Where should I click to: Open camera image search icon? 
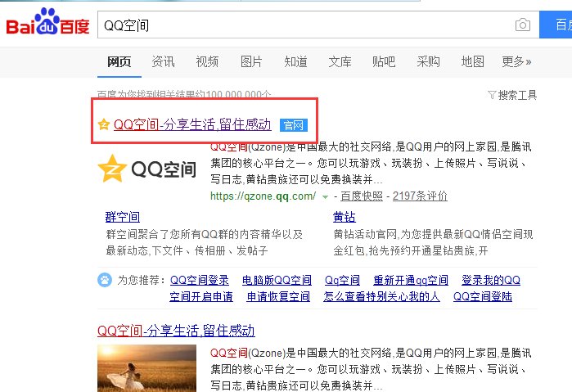coord(522,25)
